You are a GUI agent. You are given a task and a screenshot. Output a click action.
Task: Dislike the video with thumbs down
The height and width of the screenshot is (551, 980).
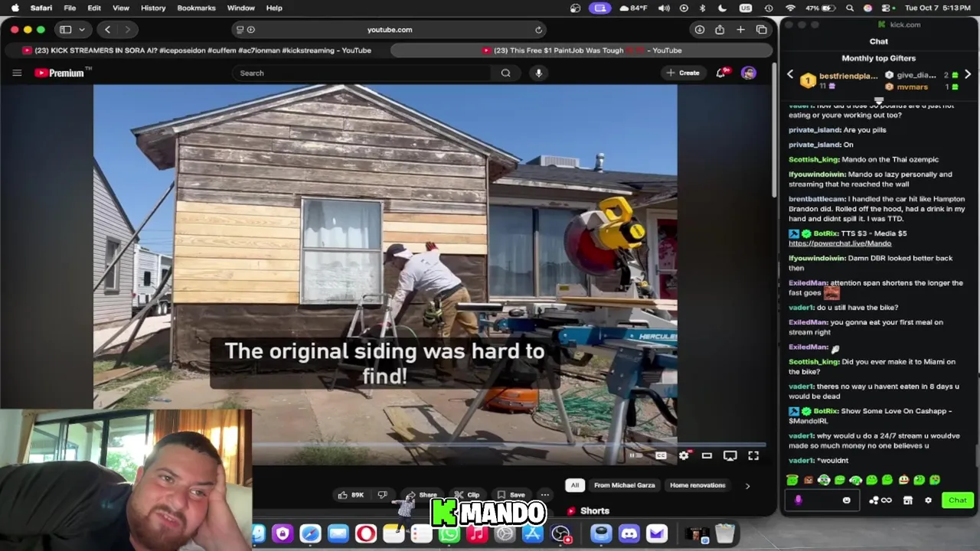point(382,495)
